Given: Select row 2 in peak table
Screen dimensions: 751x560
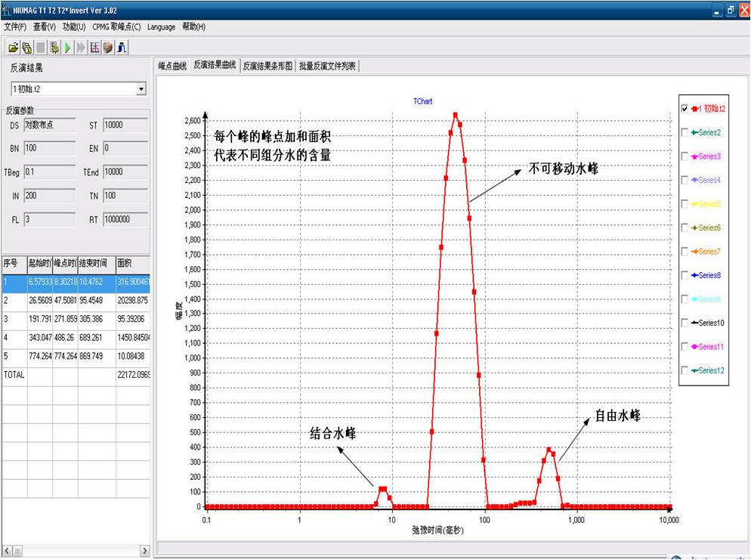Looking at the screenshot, I should click(x=76, y=300).
